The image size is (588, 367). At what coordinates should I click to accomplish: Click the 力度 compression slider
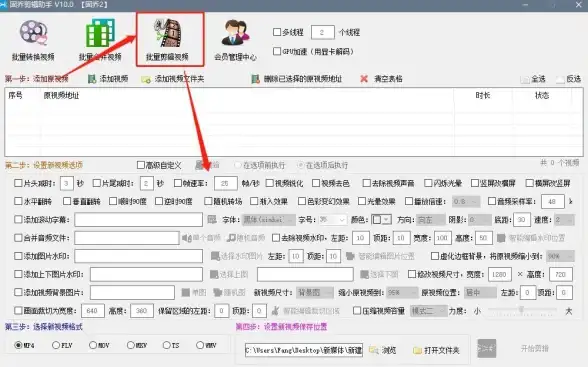pyautogui.click(x=522, y=310)
